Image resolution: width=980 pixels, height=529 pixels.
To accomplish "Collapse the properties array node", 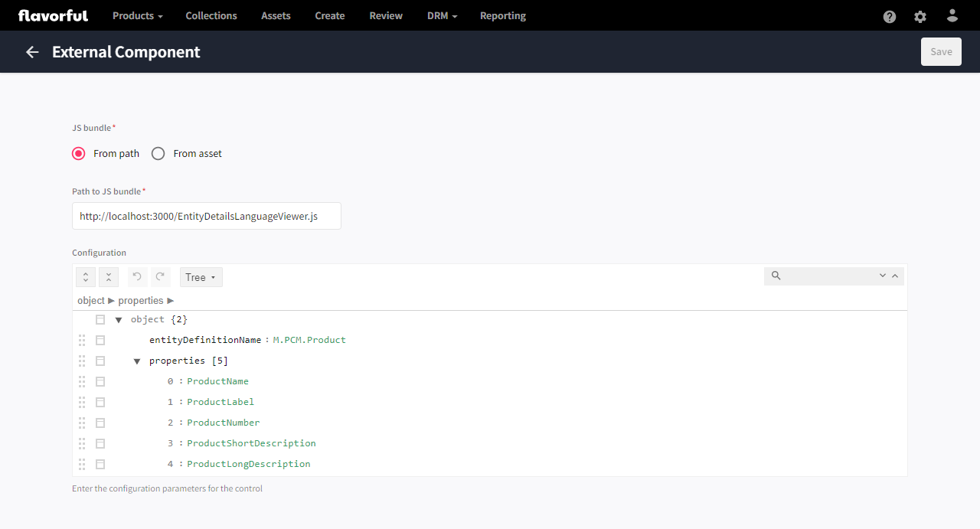I will 137,360.
